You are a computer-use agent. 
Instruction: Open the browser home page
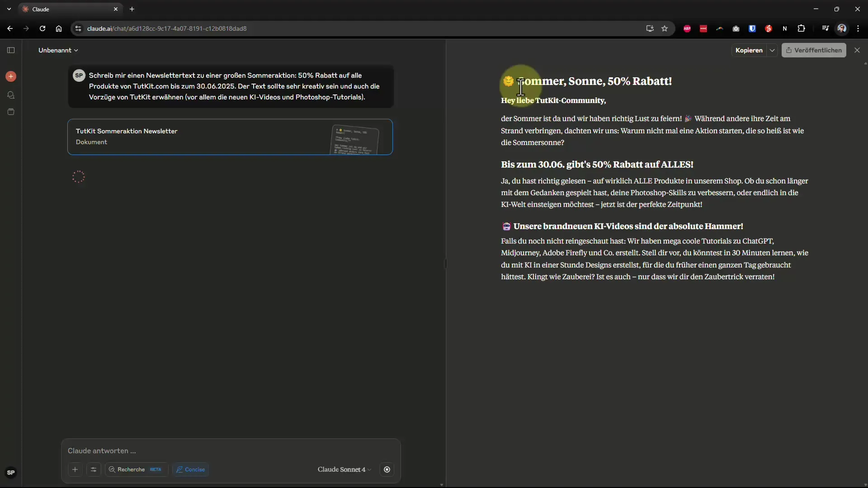pos(59,28)
